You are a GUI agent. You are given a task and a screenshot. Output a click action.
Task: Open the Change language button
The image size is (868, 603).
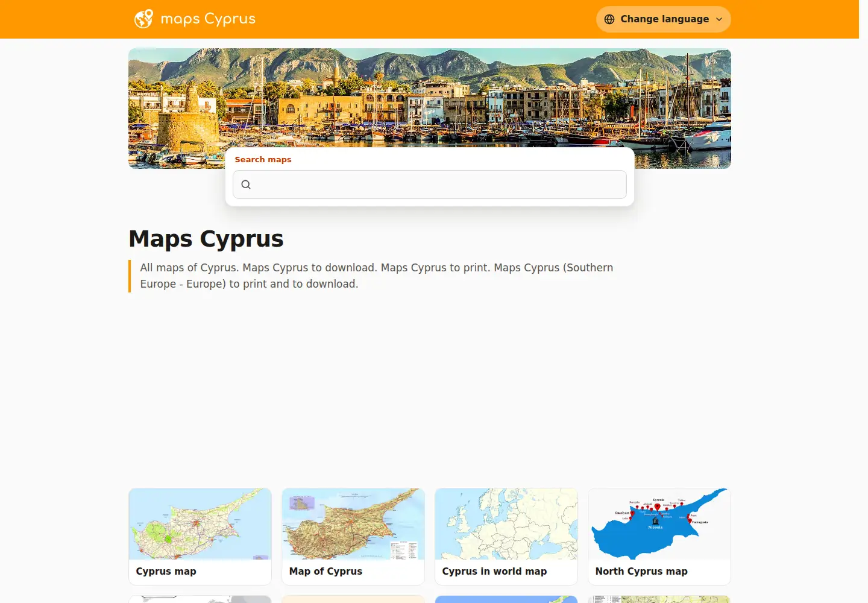[664, 19]
